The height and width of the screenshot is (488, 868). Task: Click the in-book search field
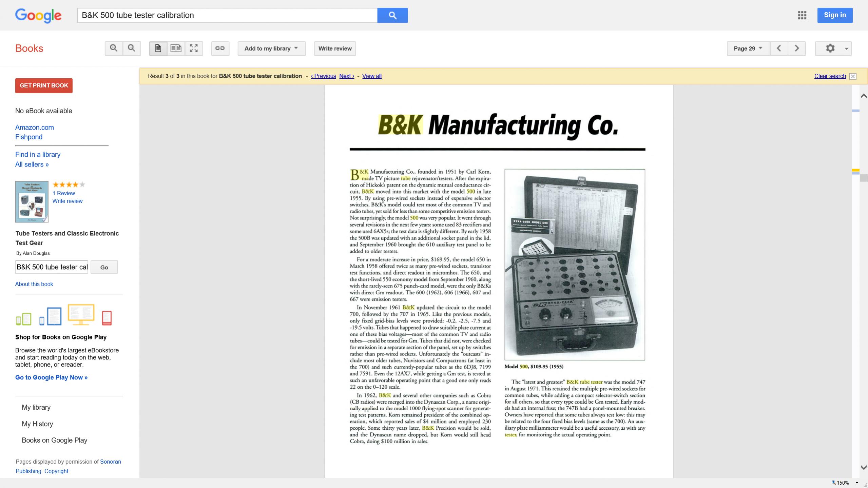(52, 267)
